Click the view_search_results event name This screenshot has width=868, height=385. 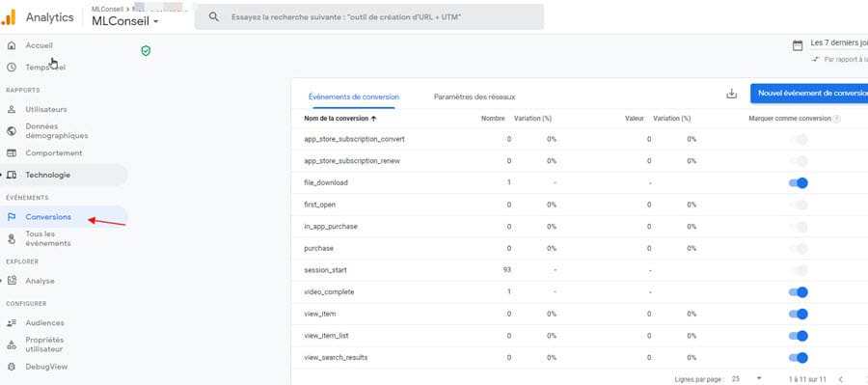(336, 358)
